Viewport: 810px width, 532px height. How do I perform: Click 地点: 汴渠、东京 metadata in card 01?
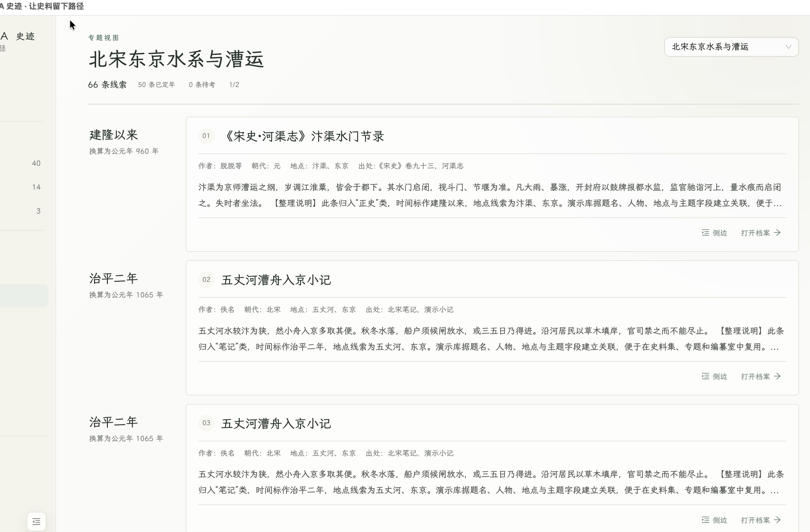pyautogui.click(x=319, y=166)
